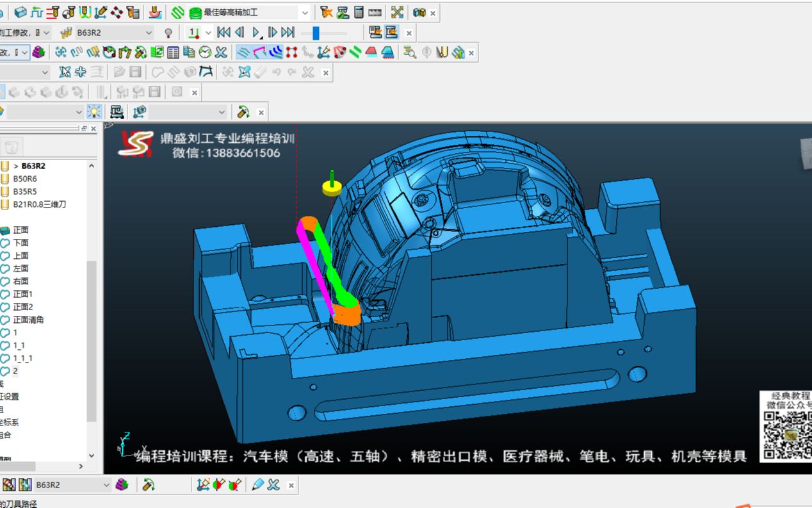The image size is (812, 508).
Task: Close the strategy toolbar with its X
Action: click(x=433, y=13)
